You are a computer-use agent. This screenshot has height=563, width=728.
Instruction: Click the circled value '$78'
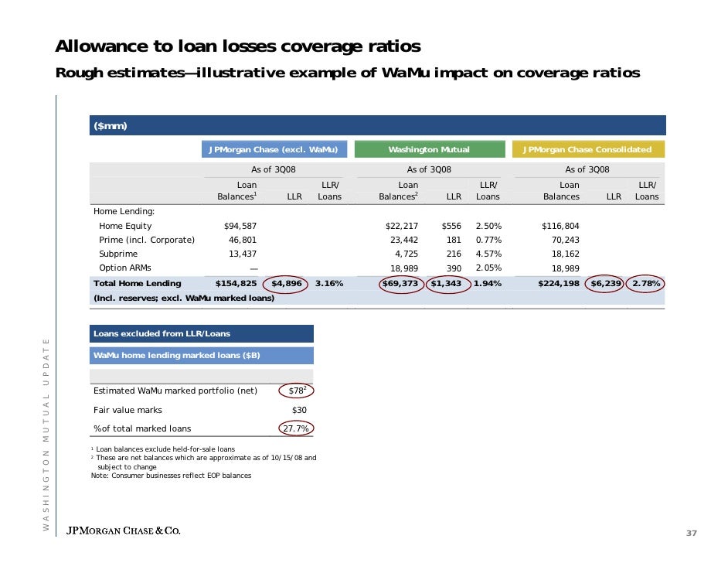tap(297, 391)
